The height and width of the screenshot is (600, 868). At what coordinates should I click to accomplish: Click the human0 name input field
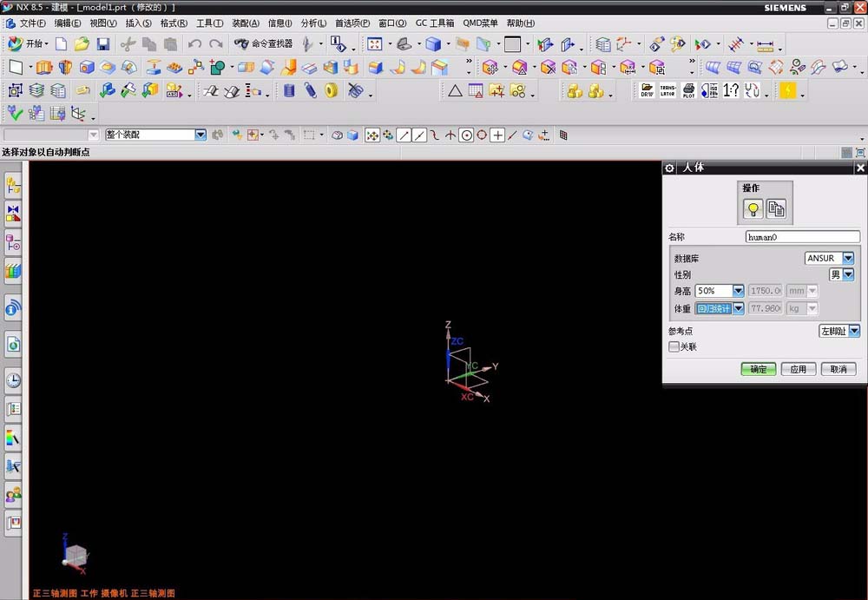coord(802,236)
